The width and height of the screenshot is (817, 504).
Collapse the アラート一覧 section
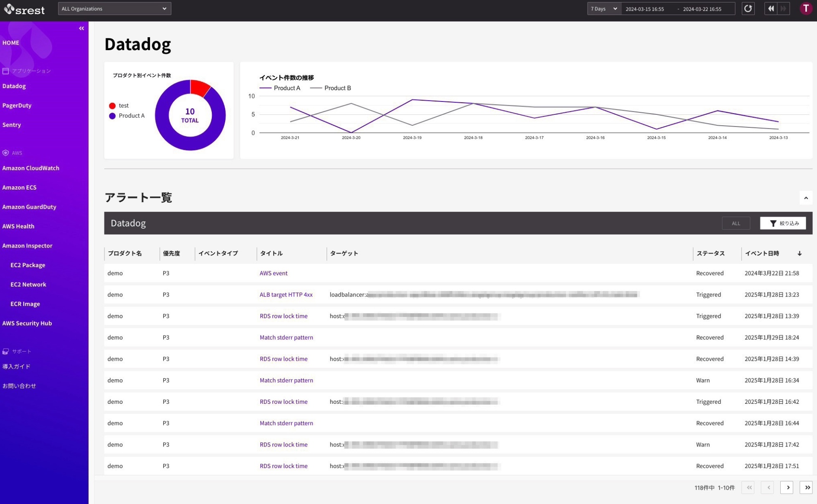(806, 198)
